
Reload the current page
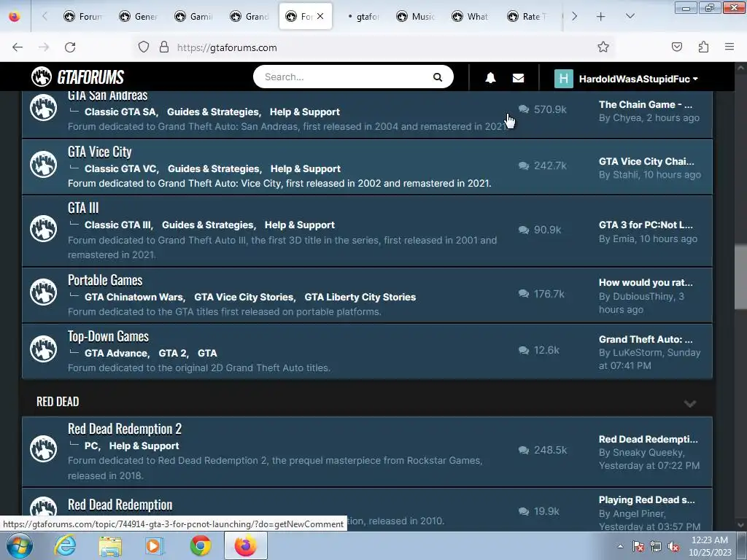[x=70, y=47]
